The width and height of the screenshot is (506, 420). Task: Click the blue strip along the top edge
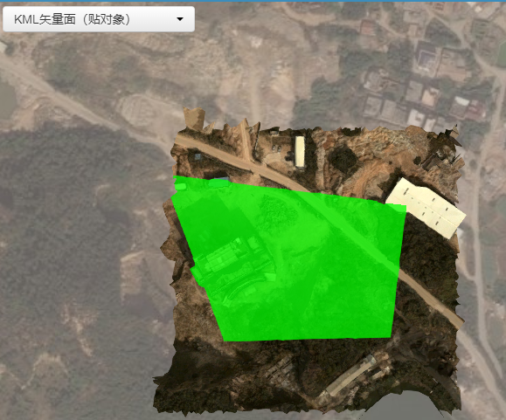[253, 1]
